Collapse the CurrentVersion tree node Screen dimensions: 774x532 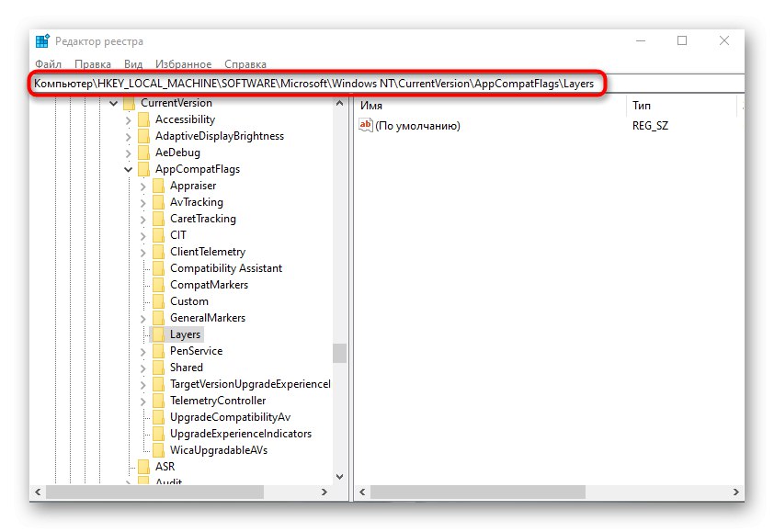point(114,103)
